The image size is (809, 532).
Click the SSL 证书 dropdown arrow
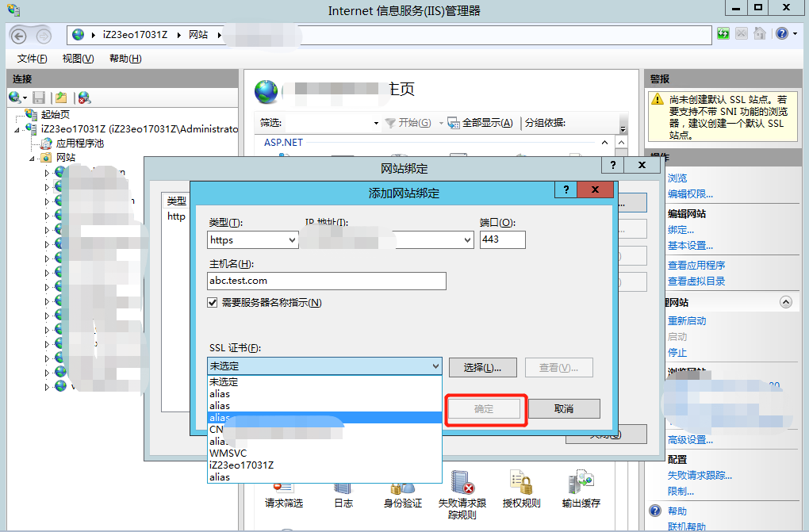[x=435, y=366]
